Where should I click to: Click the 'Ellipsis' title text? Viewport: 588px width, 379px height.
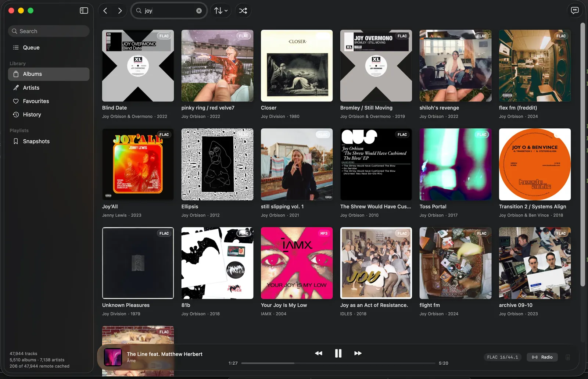[190, 207]
